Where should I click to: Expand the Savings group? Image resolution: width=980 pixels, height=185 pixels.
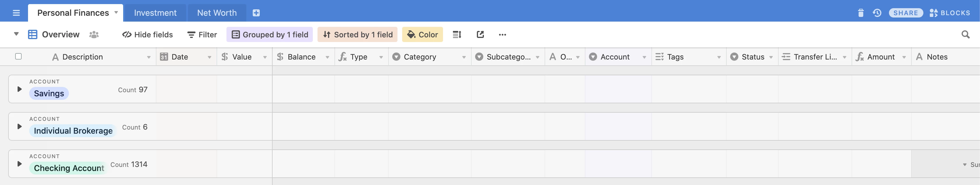[19, 89]
